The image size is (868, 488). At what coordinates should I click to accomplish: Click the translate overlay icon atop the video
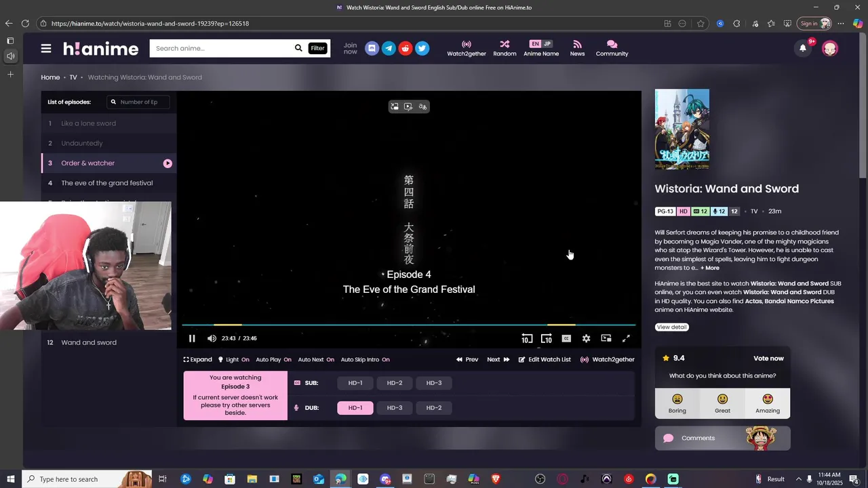[x=422, y=106]
